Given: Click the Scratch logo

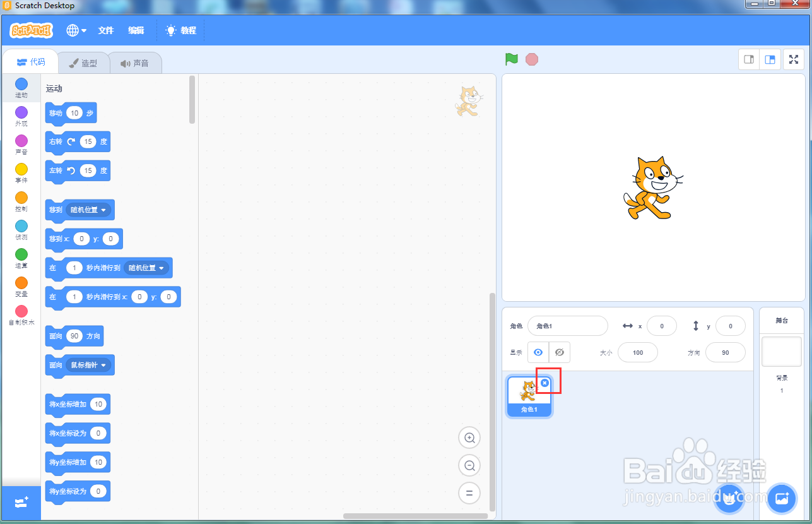Looking at the screenshot, I should pos(31,30).
